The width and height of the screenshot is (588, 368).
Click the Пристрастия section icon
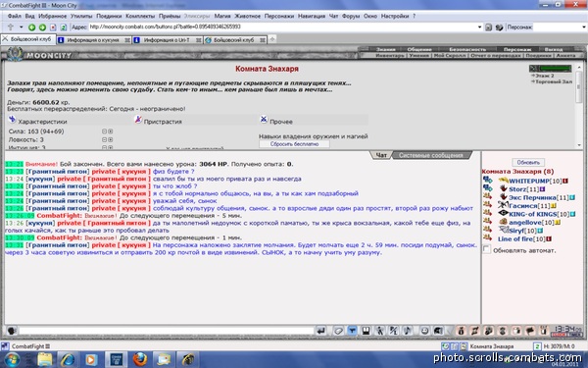[138, 120]
